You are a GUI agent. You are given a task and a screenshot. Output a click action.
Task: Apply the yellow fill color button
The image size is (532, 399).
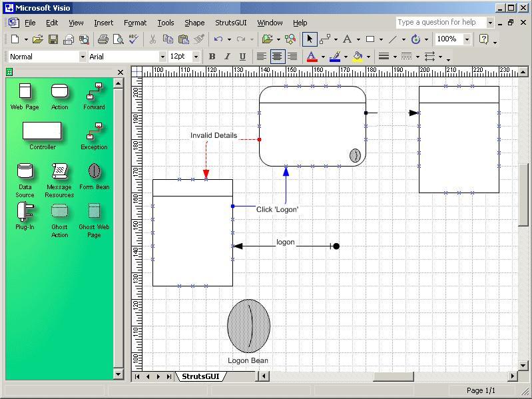(x=358, y=57)
